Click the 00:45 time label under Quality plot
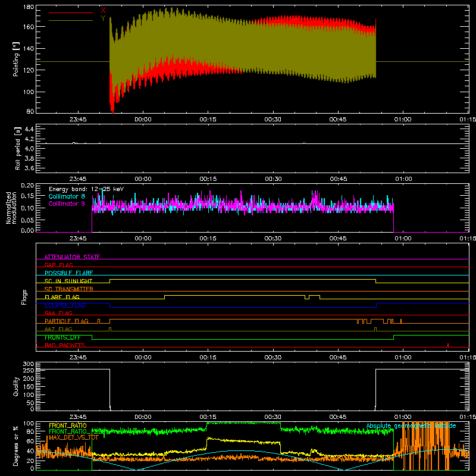Screen dimensions: 476x476 click(338, 417)
